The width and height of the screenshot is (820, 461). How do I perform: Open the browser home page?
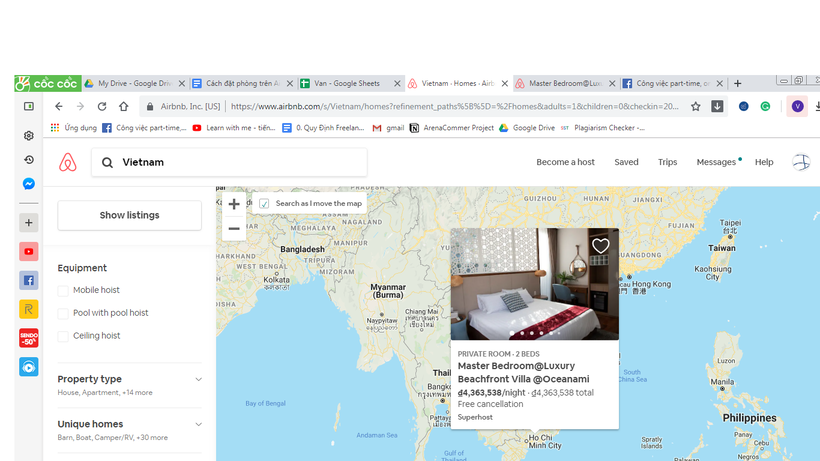coord(123,107)
